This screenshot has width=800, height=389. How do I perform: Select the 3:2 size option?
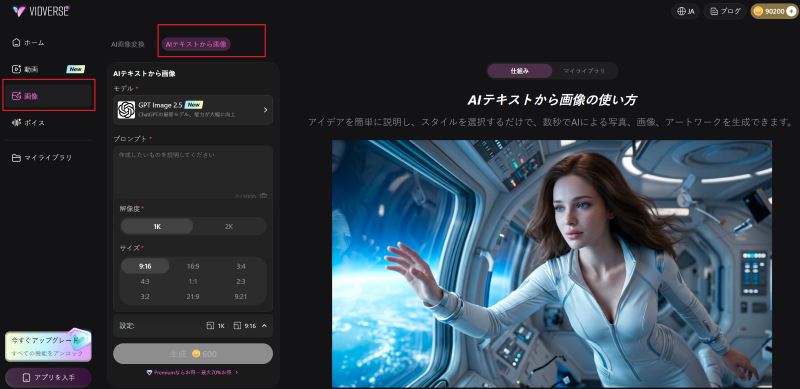[x=145, y=297]
